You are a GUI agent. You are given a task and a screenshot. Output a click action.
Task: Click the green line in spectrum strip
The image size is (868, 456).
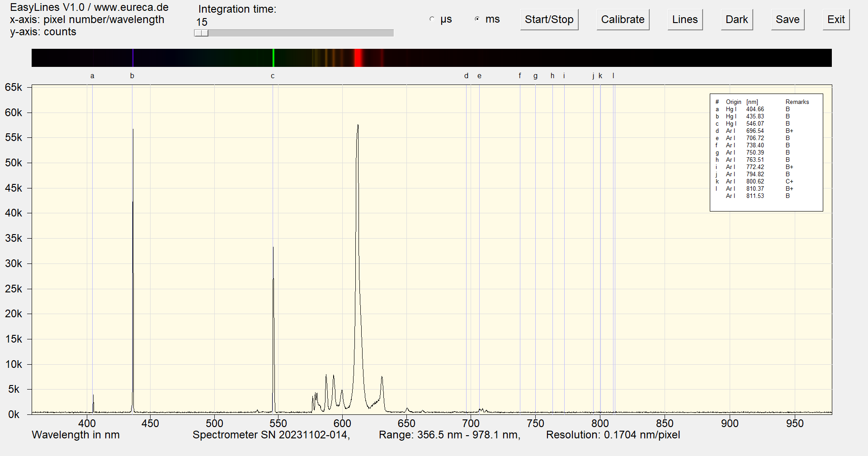click(274, 58)
